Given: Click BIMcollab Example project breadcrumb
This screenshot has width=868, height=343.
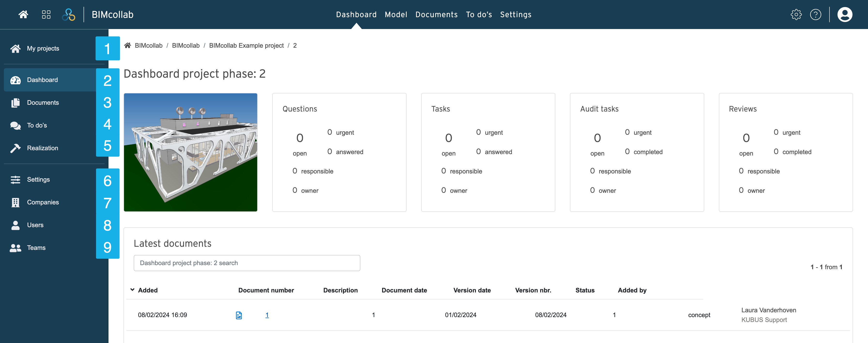Looking at the screenshot, I should click(246, 45).
